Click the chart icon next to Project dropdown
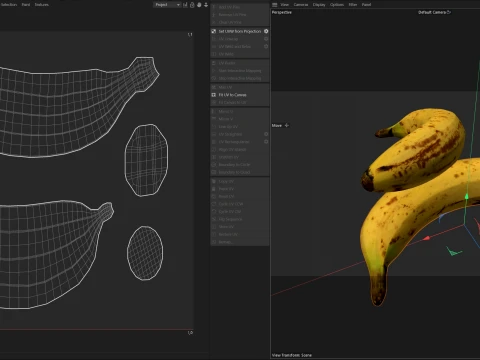 coord(185,5)
